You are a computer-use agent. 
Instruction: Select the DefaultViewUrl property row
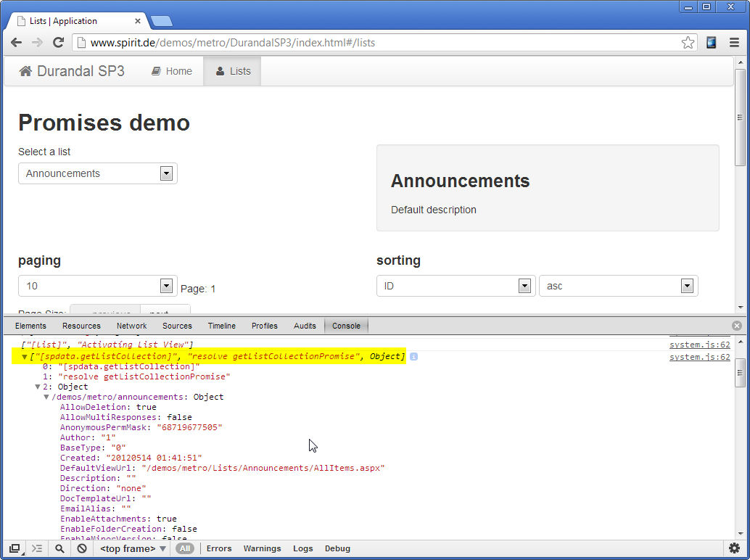click(x=223, y=468)
